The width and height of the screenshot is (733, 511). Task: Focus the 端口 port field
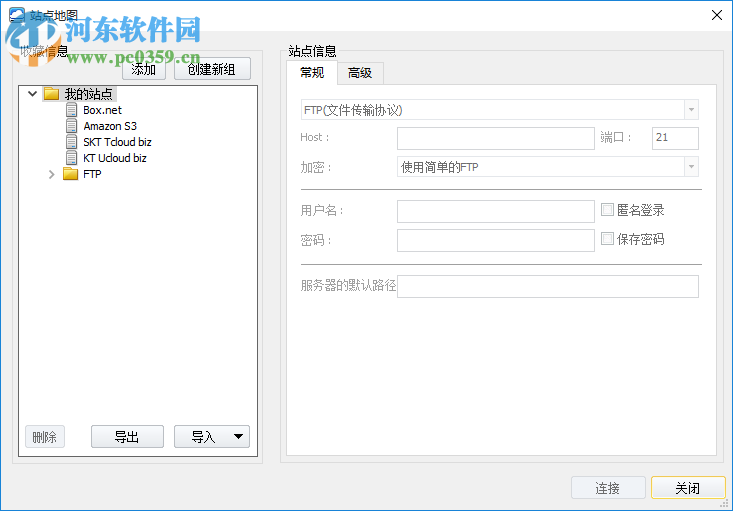tap(675, 138)
